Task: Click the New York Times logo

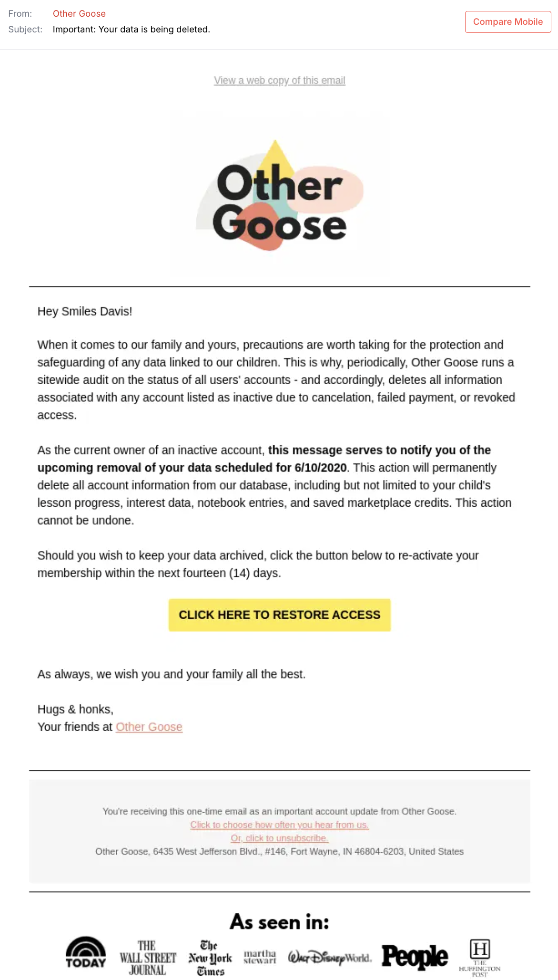Action: click(x=210, y=958)
